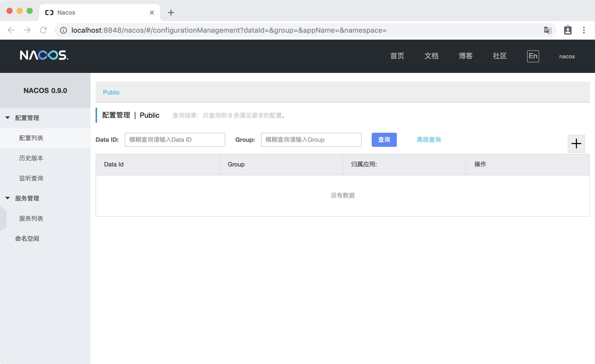Open 监听查询 in sidebar

click(31, 178)
